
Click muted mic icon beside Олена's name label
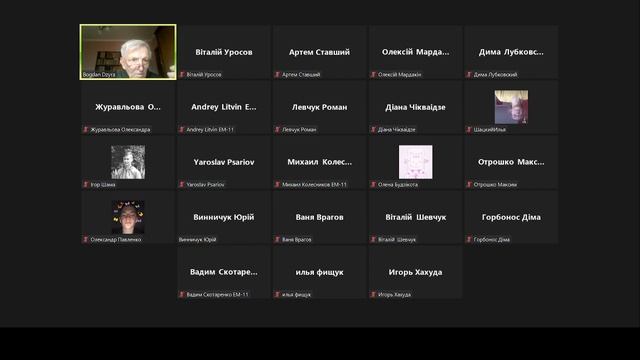pos(373,185)
